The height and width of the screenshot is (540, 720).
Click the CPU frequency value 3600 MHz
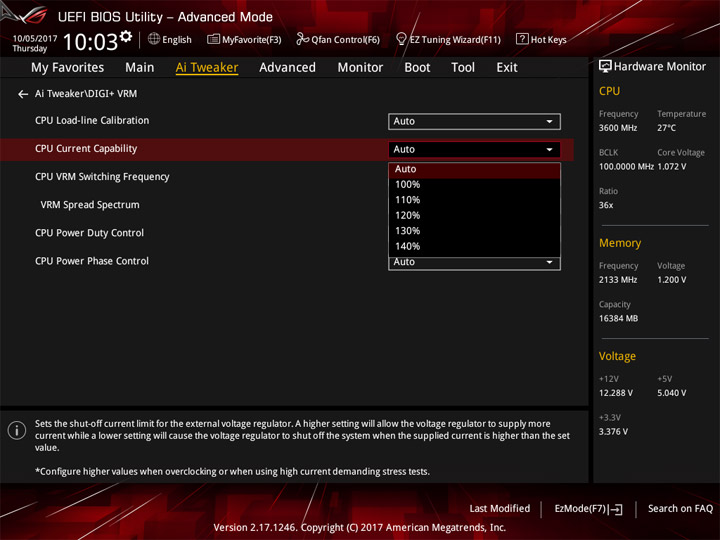point(618,128)
